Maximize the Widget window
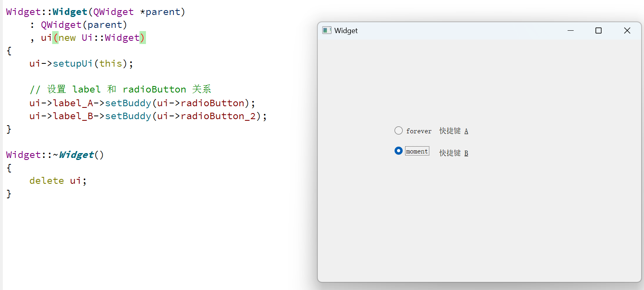Image resolution: width=644 pixels, height=290 pixels. pos(598,30)
